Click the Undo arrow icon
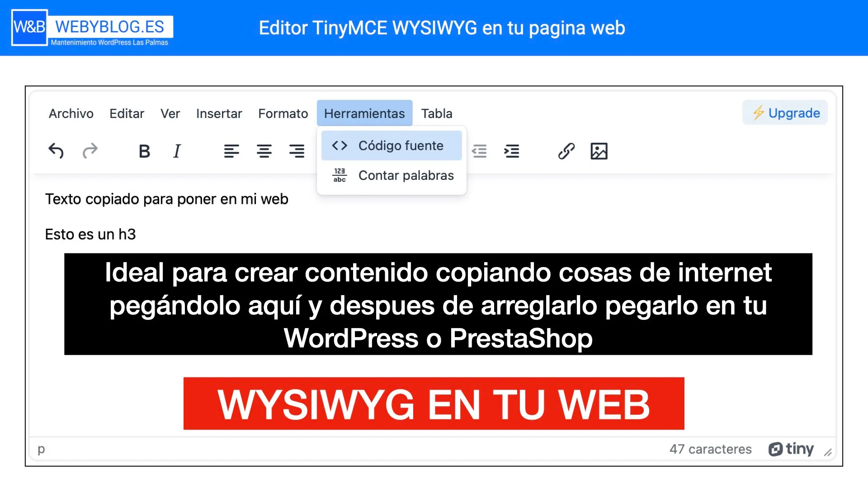868x488 pixels. coord(56,151)
